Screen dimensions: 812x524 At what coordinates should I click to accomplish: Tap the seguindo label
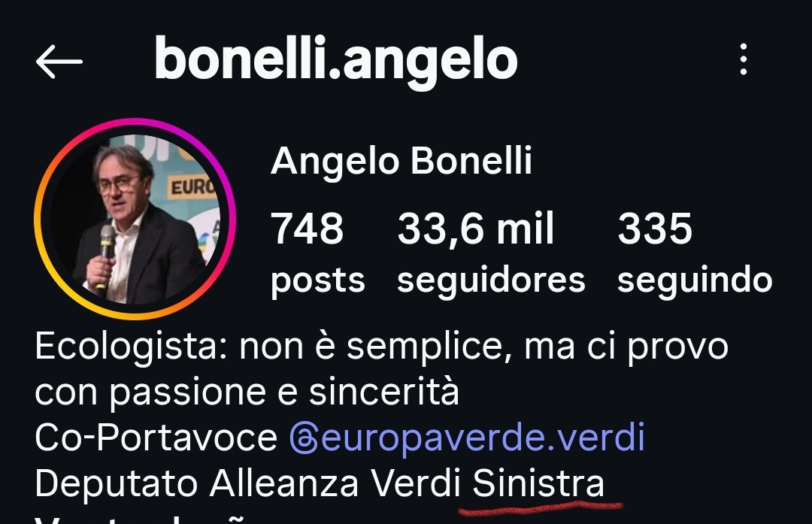click(695, 280)
